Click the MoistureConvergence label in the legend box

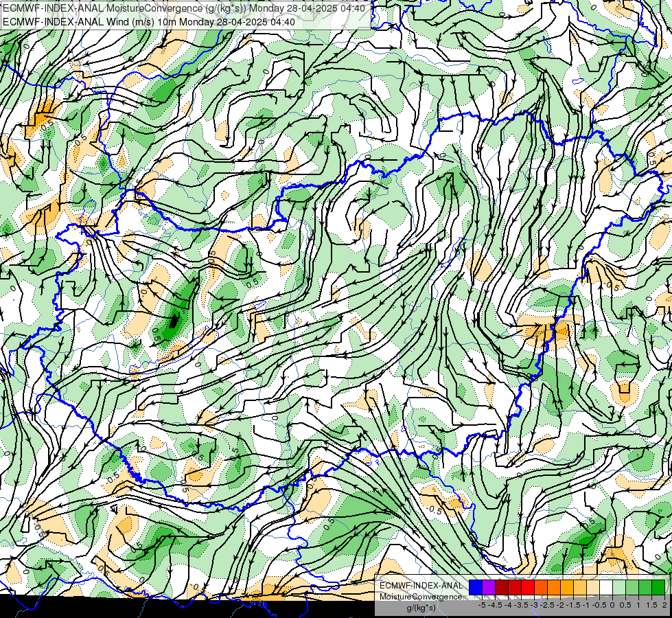(421, 597)
